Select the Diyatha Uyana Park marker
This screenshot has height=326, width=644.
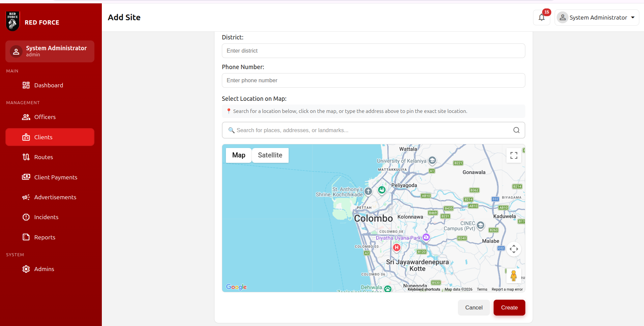(426, 237)
